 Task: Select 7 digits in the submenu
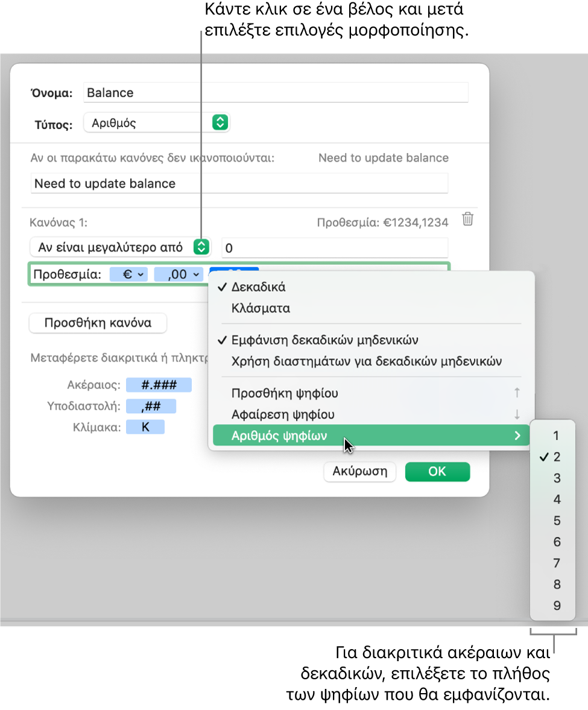tap(552, 563)
